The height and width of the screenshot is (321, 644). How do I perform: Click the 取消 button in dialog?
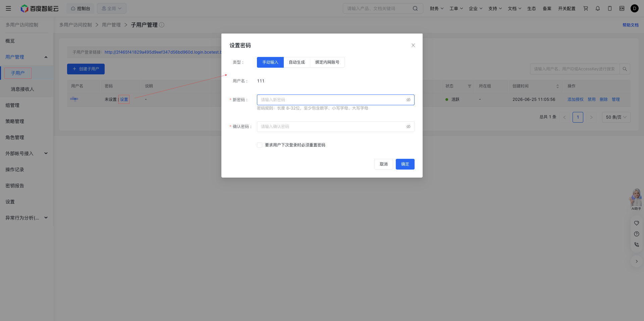384,164
